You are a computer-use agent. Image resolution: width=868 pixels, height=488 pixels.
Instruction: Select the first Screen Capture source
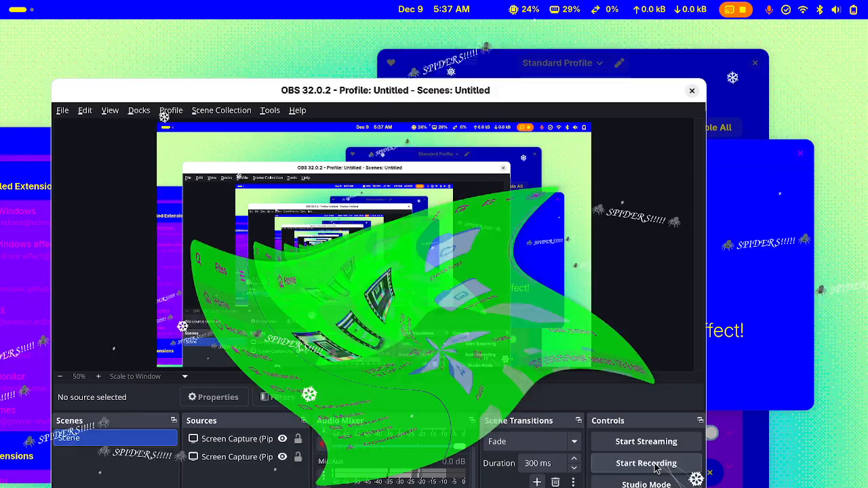click(x=237, y=439)
